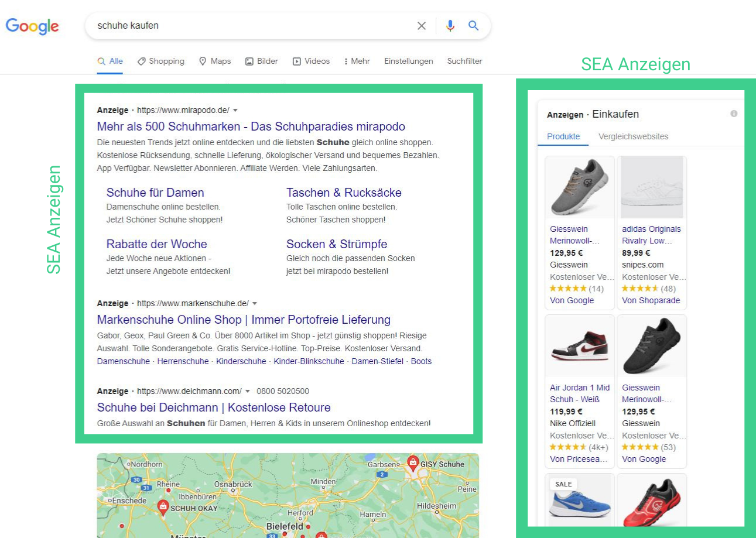The height and width of the screenshot is (538, 756).
Task: Switch to the Vergleichswebsites tab
Action: tap(633, 136)
